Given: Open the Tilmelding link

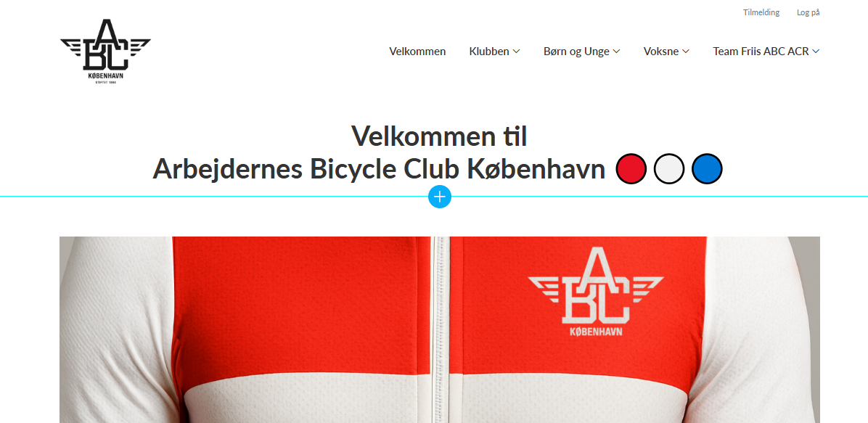Looking at the screenshot, I should [761, 12].
